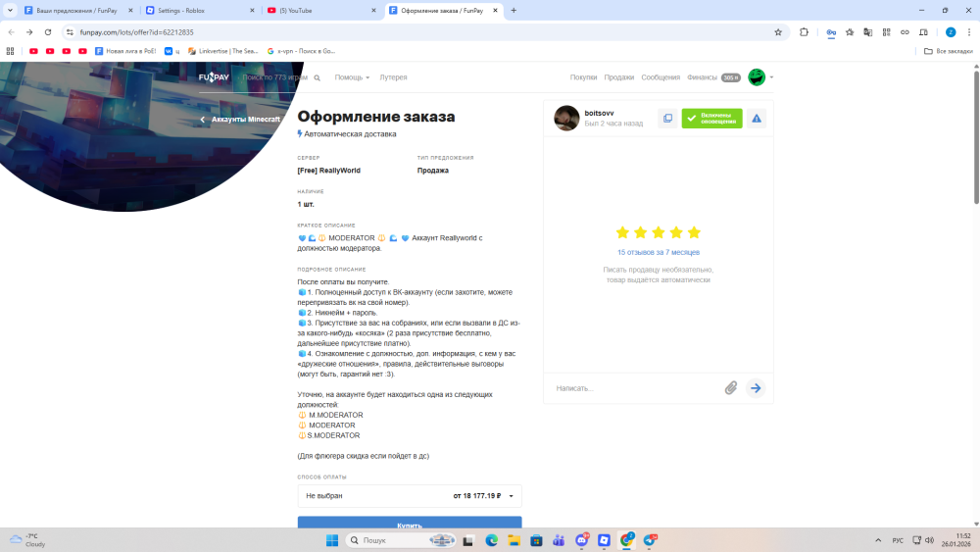Open new browser tab

point(514,11)
